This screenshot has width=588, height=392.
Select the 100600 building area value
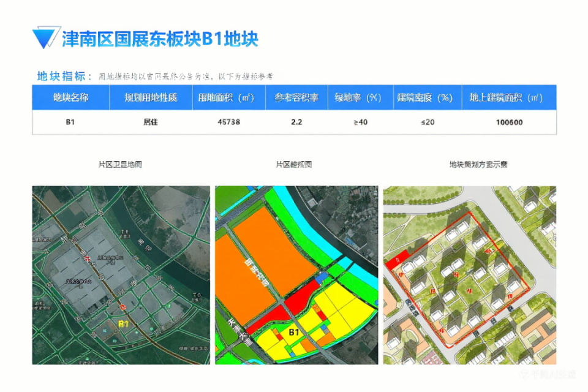click(x=509, y=122)
